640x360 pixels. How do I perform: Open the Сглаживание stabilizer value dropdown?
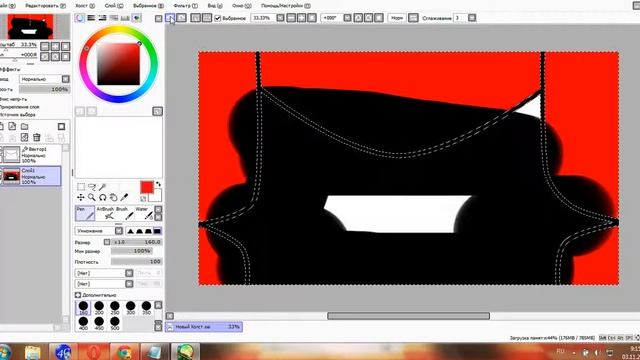[x=472, y=18]
